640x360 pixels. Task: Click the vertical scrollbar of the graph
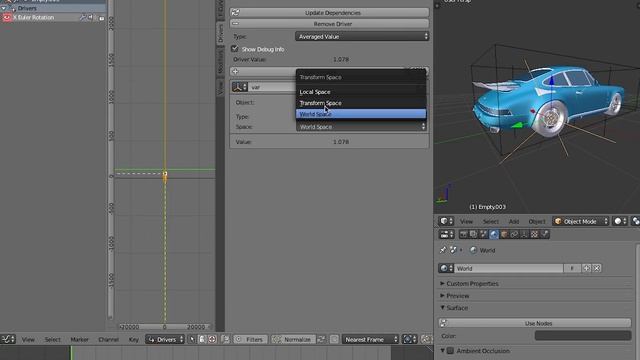coord(110,159)
